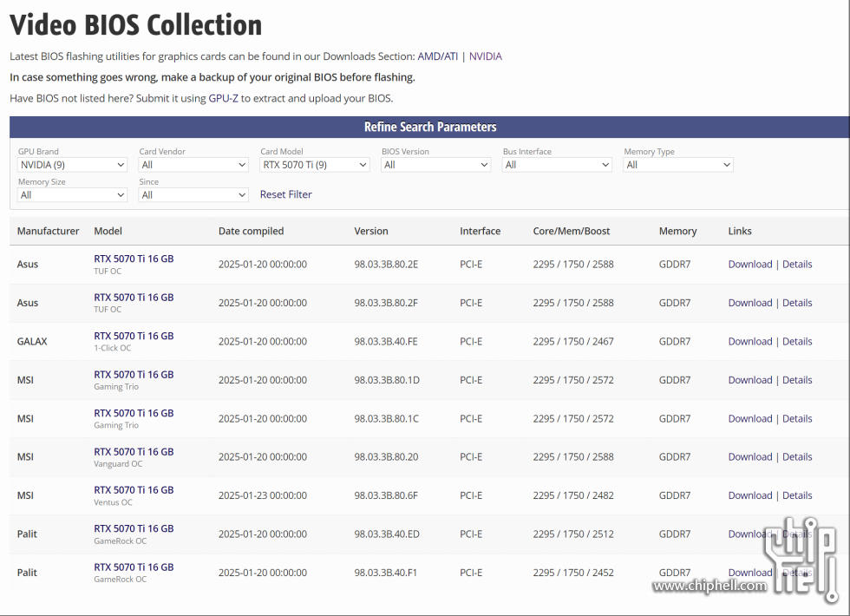View details for GALAX 1-Click OC BIOS
Screen dimensions: 850x616
(x=797, y=341)
